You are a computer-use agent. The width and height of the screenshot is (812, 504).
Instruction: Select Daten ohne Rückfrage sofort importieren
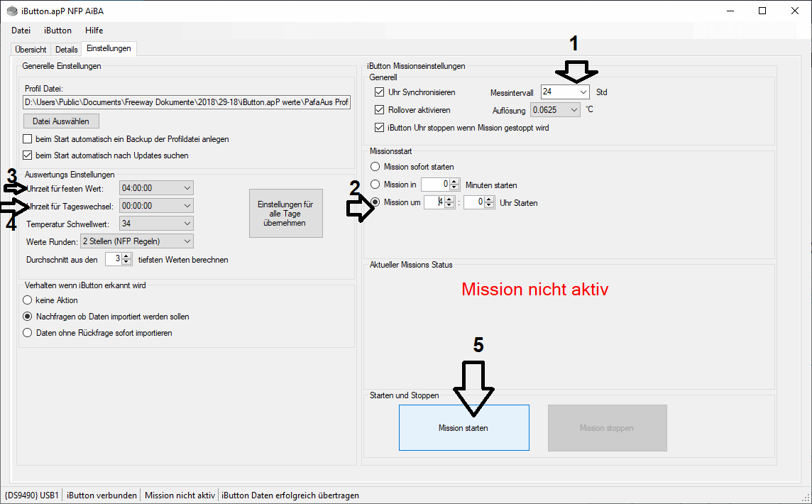(x=28, y=333)
